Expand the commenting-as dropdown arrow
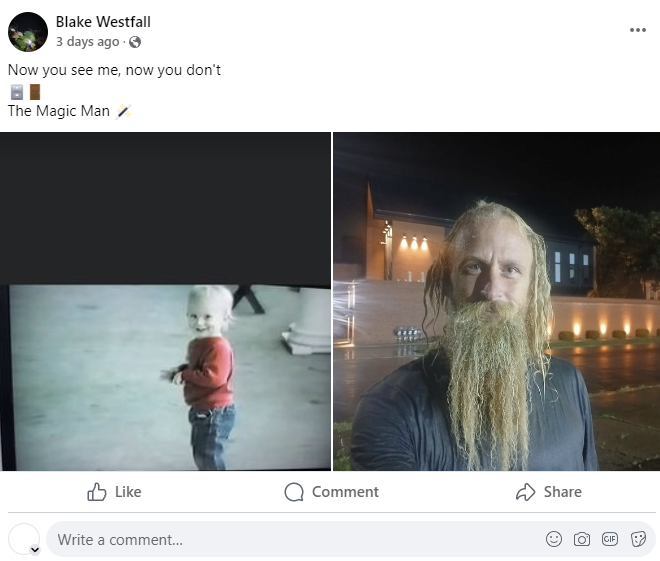This screenshot has height=561, width=660. [35, 549]
